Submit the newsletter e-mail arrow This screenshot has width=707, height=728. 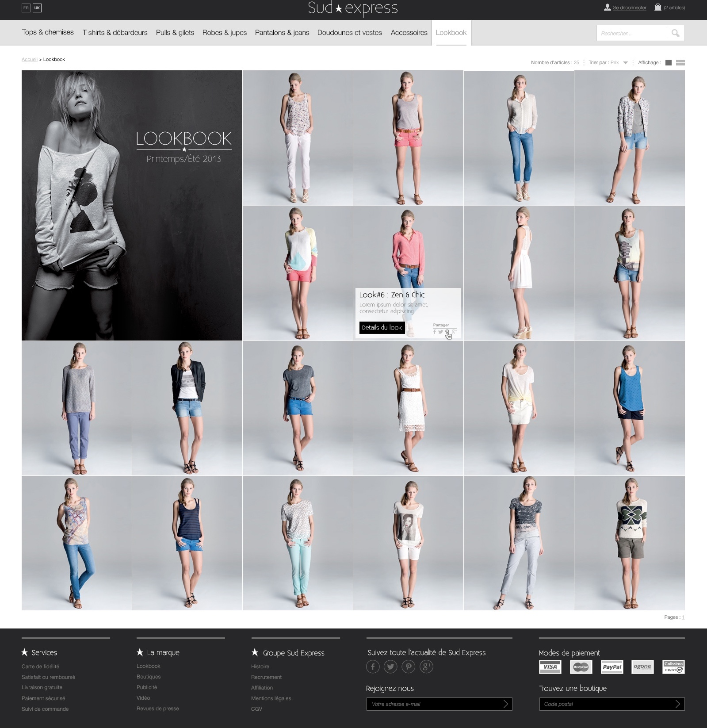(505, 704)
